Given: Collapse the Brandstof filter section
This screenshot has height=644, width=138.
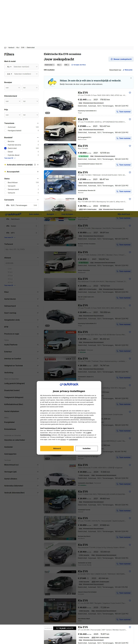Looking at the screenshot, I should pyautogui.click(x=38, y=137).
